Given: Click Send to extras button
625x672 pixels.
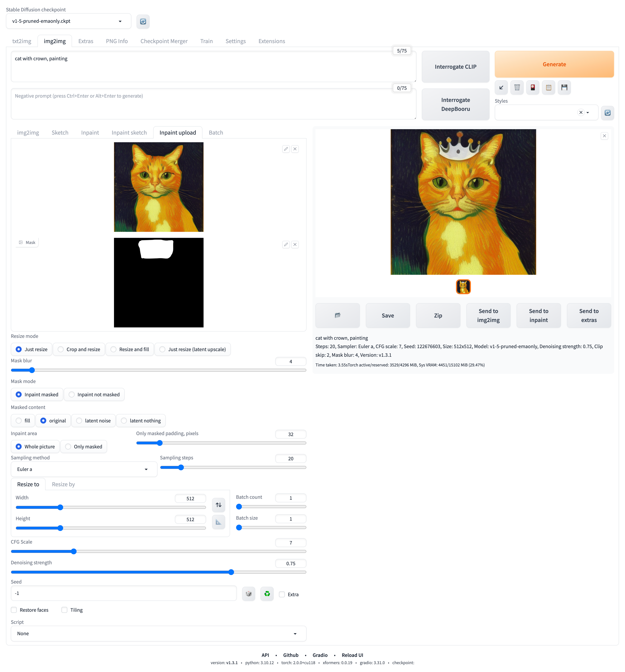Looking at the screenshot, I should [588, 315].
